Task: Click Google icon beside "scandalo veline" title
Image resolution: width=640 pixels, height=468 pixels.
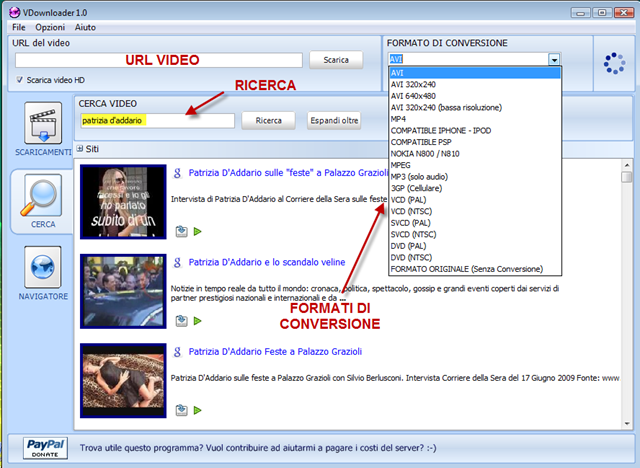Action: [x=177, y=262]
